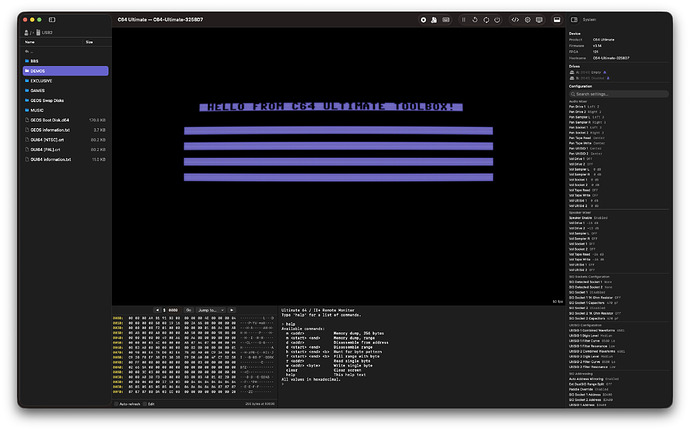Open the BBS folder

pos(66,61)
